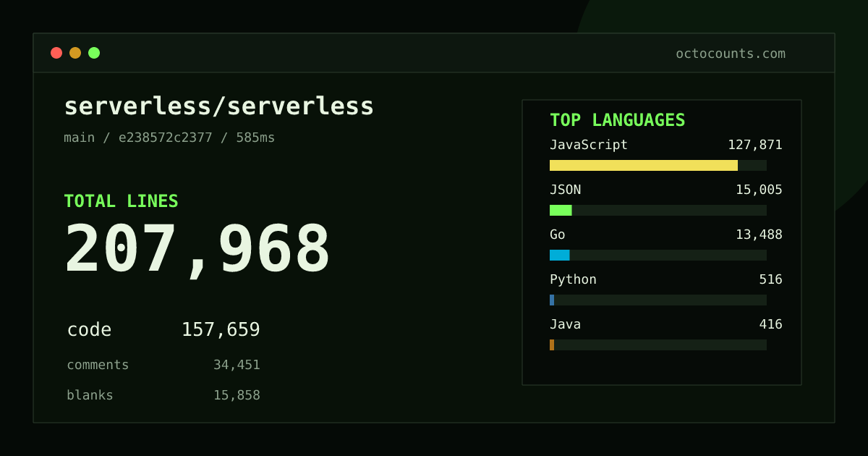Click the JavaScript language label
Viewport: 868px width, 456px height.
(x=589, y=145)
